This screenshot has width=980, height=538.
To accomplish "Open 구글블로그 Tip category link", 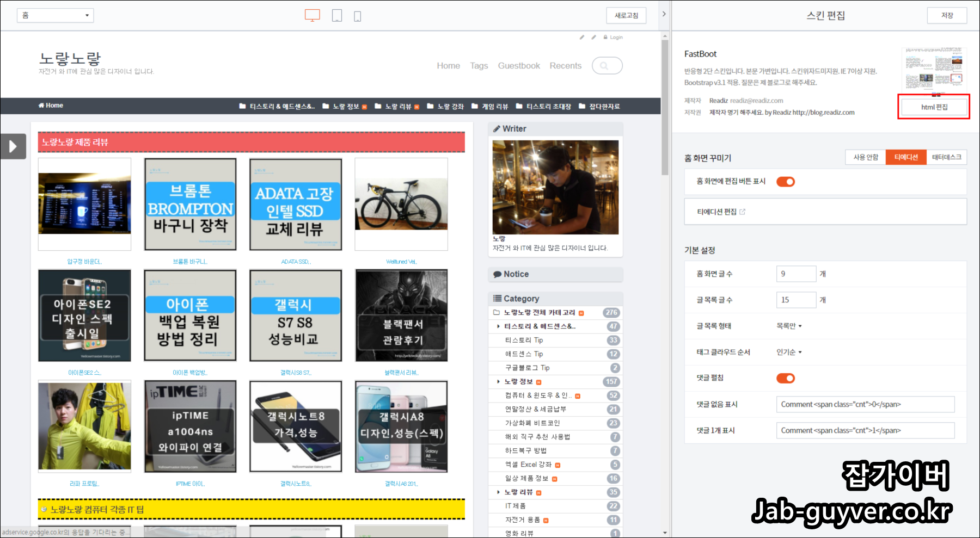I will (x=527, y=368).
